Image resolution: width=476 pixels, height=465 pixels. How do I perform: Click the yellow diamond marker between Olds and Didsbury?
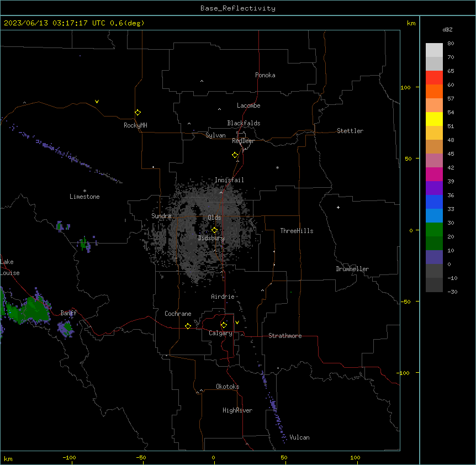click(215, 230)
